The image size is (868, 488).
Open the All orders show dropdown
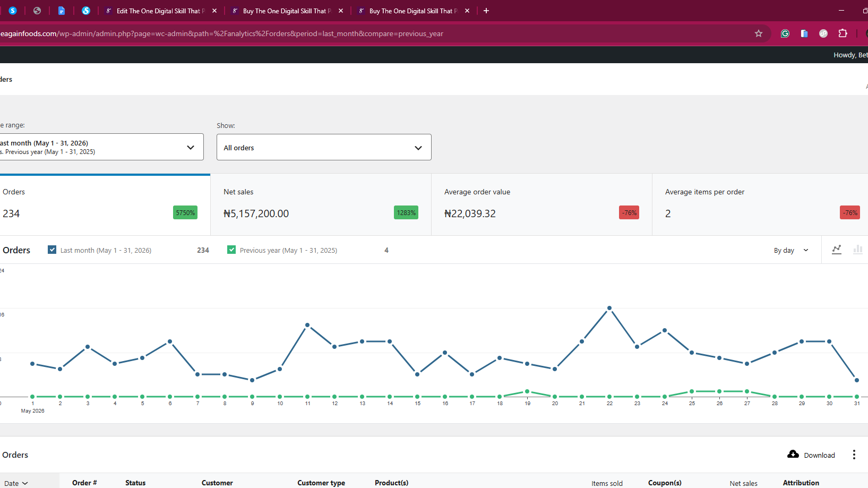tap(324, 147)
